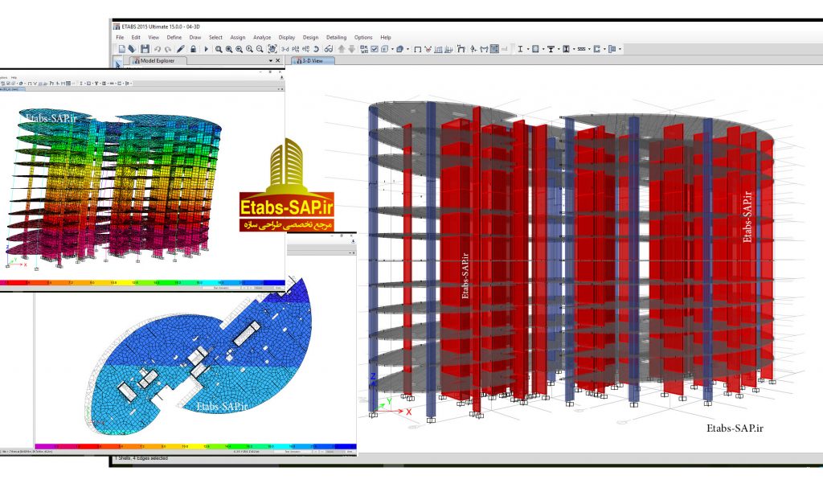Image resolution: width=823 pixels, height=504 pixels.
Task: Click the Rubber Band Zoom magnifier icon
Action: coord(219,49)
